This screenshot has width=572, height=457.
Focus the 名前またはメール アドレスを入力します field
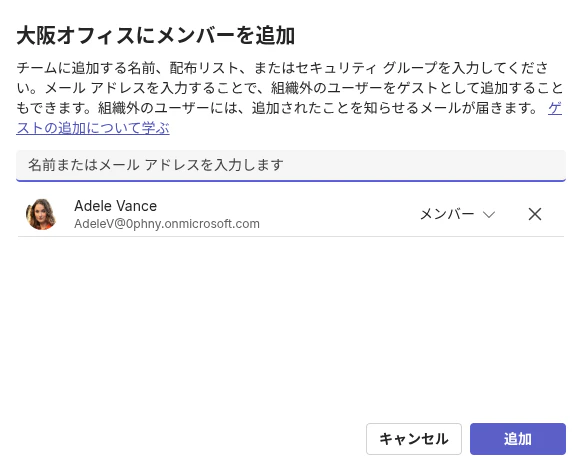291,165
